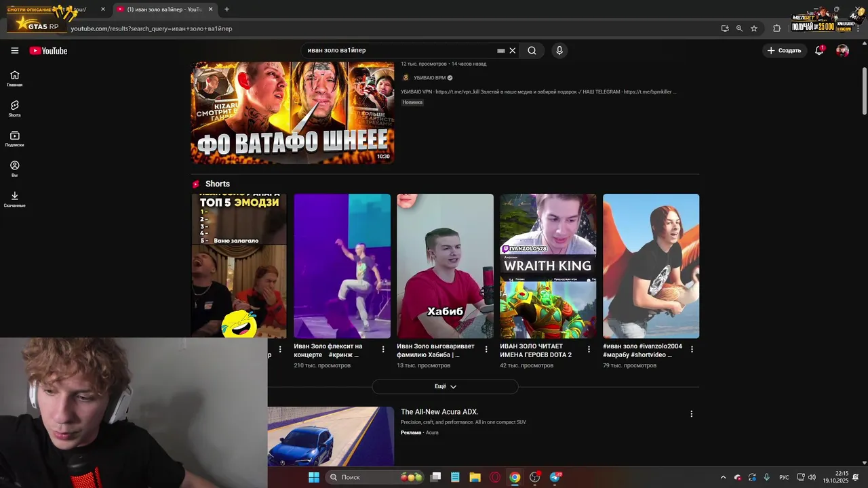Open the on-screen keyboard icon in search box
The height and width of the screenshot is (488, 868).
point(501,51)
